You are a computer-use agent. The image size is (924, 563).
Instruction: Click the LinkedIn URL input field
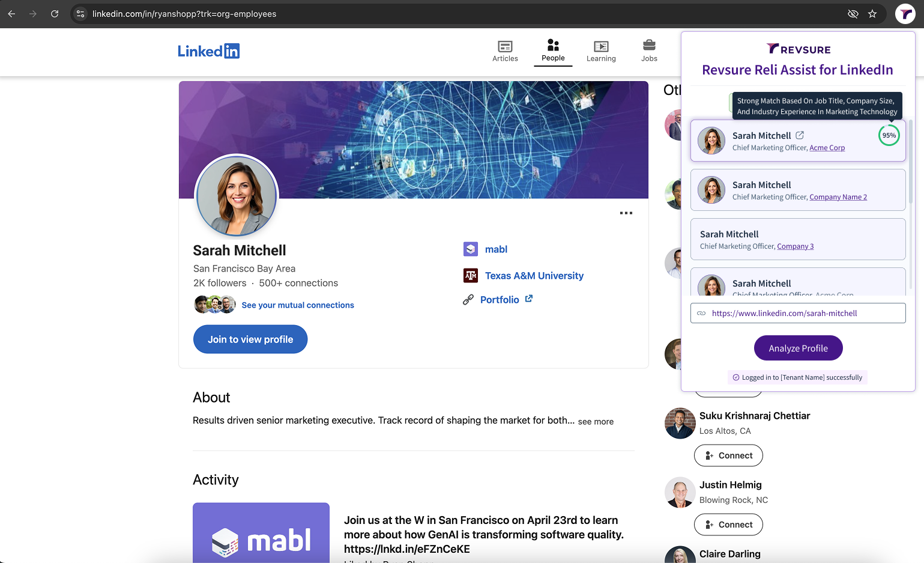[798, 313]
